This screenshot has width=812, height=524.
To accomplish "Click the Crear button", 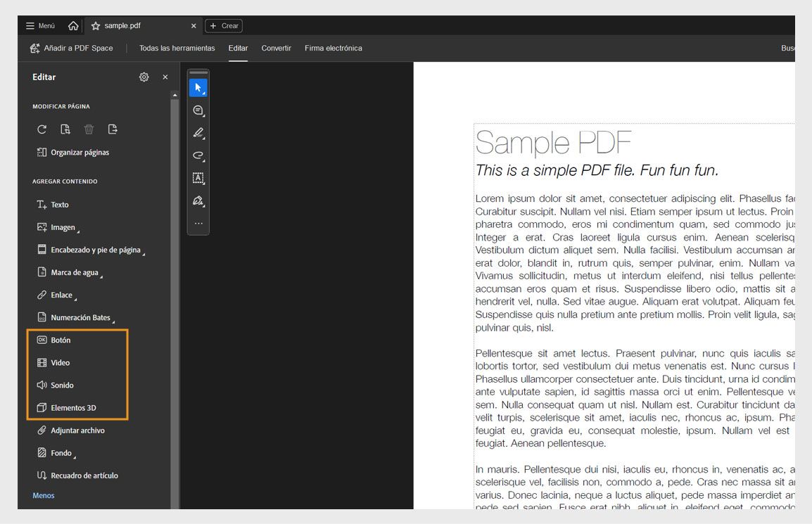I will (x=224, y=26).
